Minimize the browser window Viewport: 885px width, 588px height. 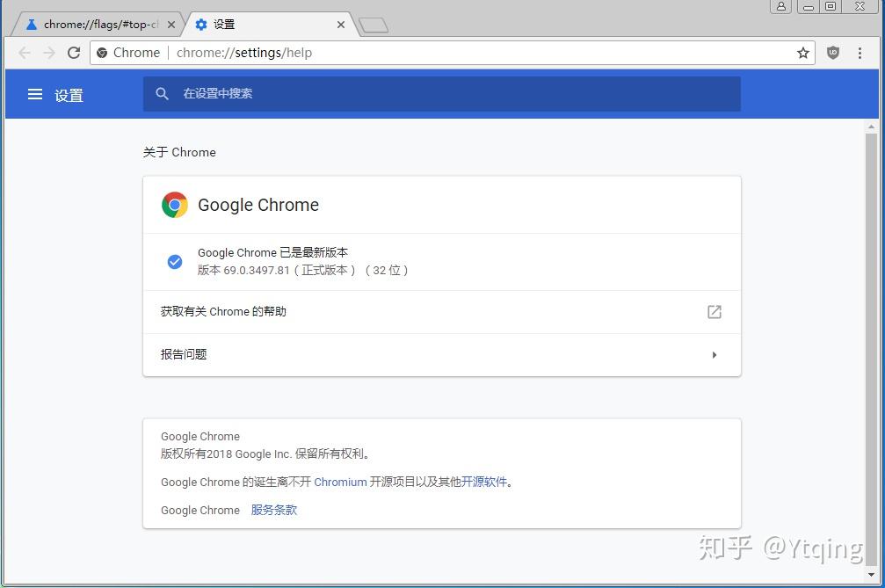tap(809, 6)
